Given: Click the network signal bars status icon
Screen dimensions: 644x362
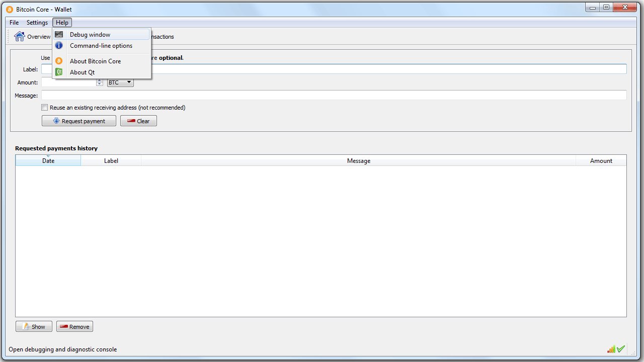Looking at the screenshot, I should pyautogui.click(x=611, y=349).
